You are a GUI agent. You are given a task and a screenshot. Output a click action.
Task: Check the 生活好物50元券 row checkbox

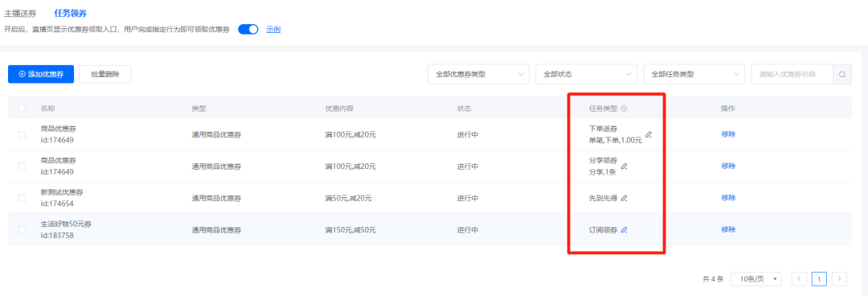(23, 229)
